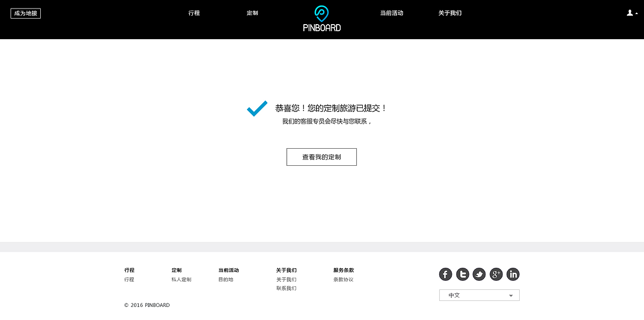
Task: Open the 私人定制 footer link
Action: (181, 279)
